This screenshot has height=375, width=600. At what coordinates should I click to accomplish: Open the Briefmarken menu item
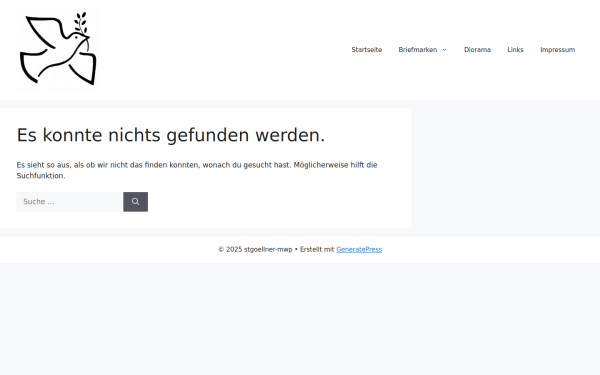[x=417, y=50]
